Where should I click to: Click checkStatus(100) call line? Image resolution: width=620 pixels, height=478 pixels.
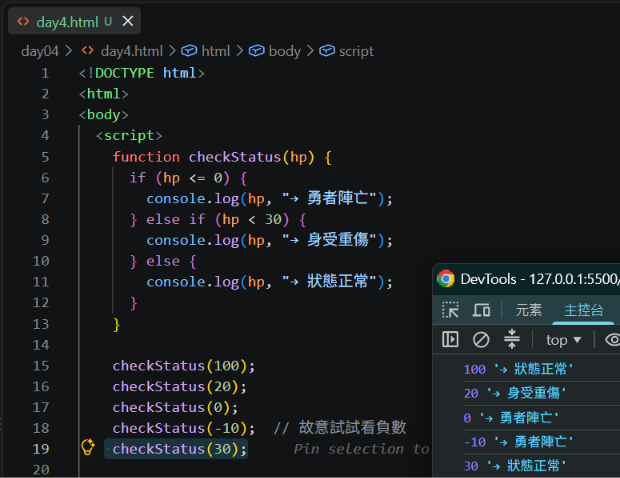point(184,366)
